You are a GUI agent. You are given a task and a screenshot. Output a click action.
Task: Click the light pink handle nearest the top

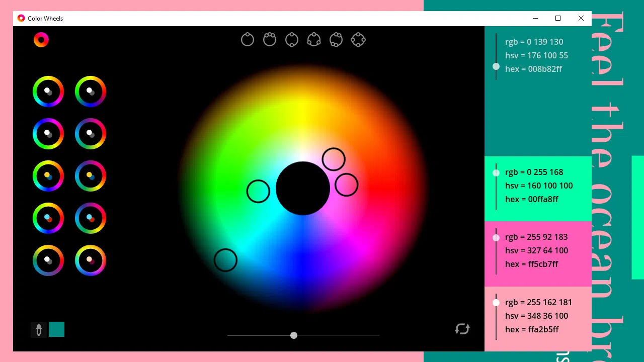(334, 159)
